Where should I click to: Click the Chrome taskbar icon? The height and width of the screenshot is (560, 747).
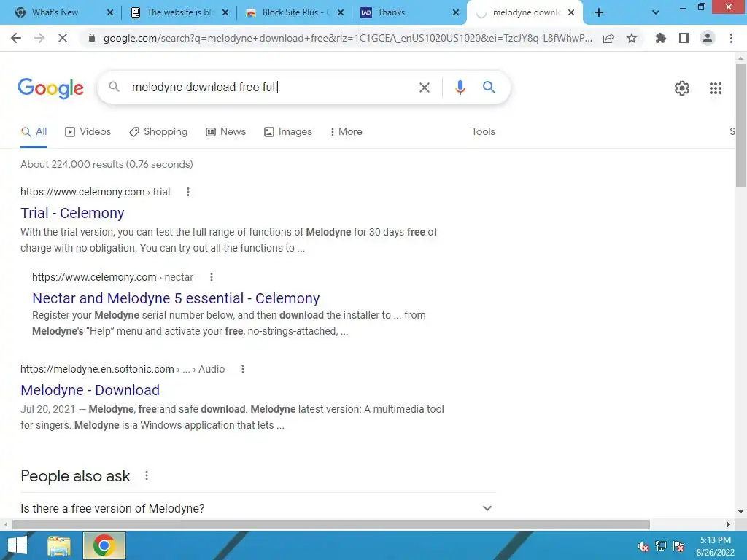tap(104, 545)
